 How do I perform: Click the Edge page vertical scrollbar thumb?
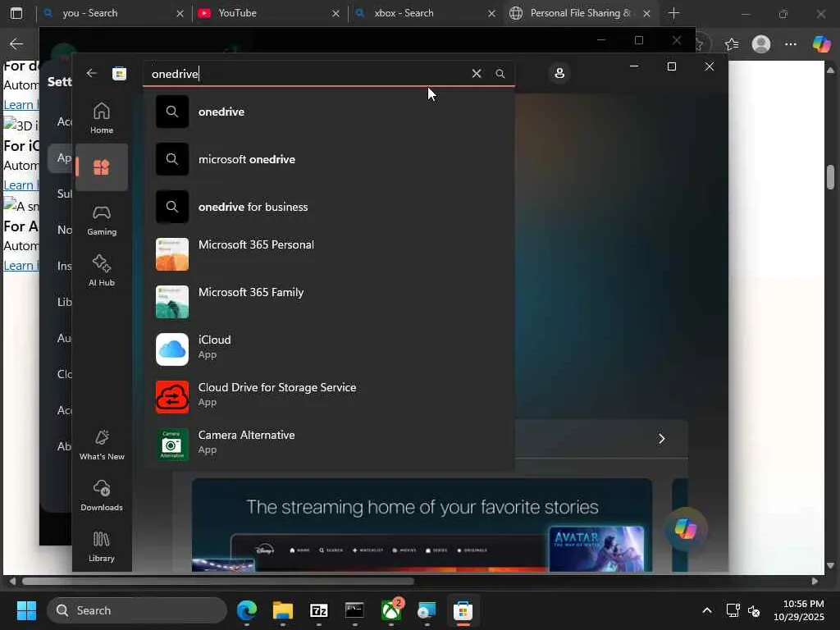click(830, 177)
